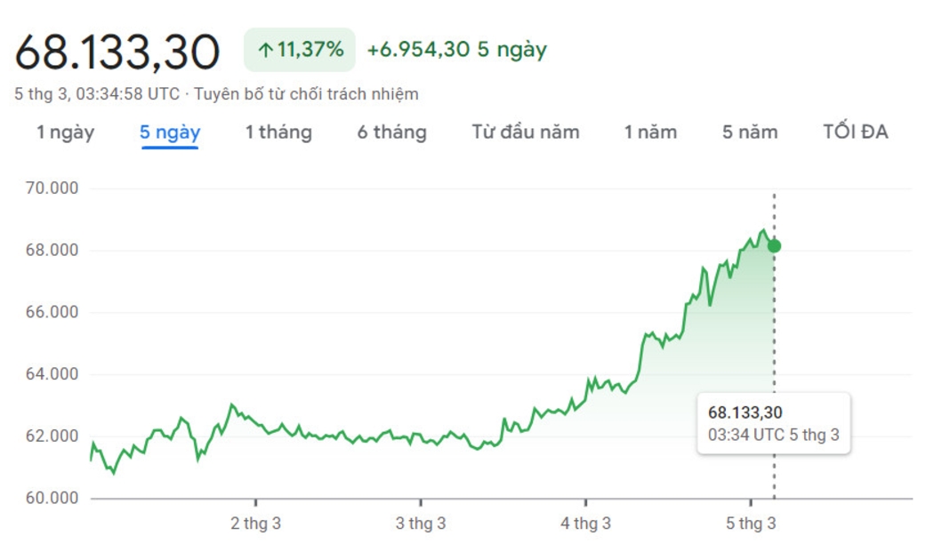Switch chart to 1 năm

pyautogui.click(x=650, y=132)
